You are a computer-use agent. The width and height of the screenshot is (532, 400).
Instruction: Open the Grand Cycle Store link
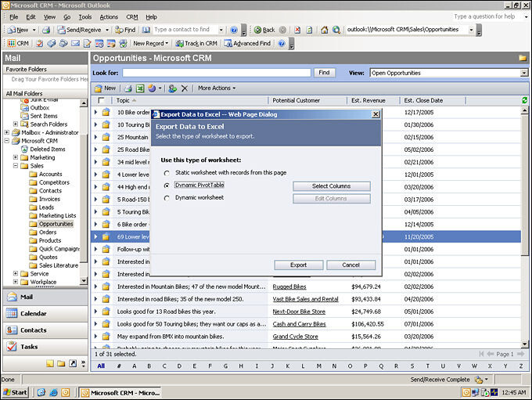pos(296,337)
